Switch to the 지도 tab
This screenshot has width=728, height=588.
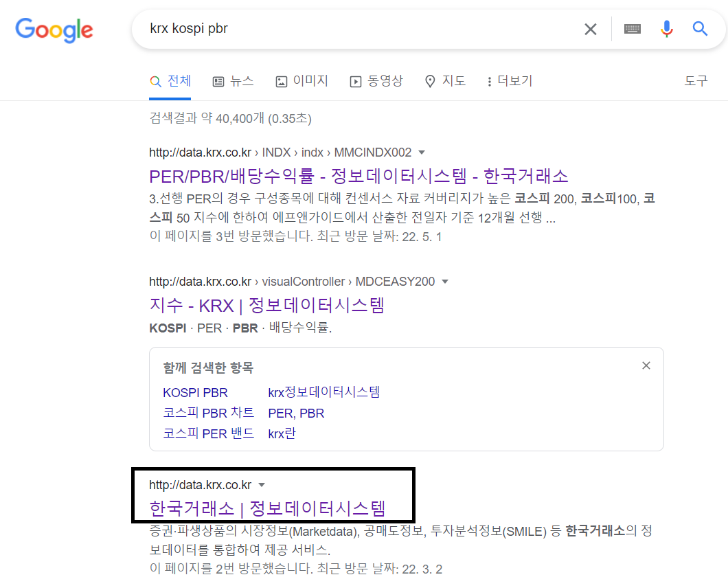pyautogui.click(x=445, y=81)
